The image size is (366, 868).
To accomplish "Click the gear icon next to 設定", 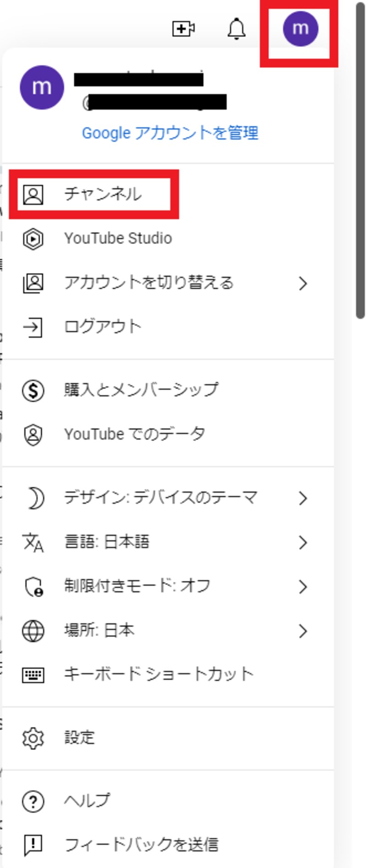I will click(33, 738).
